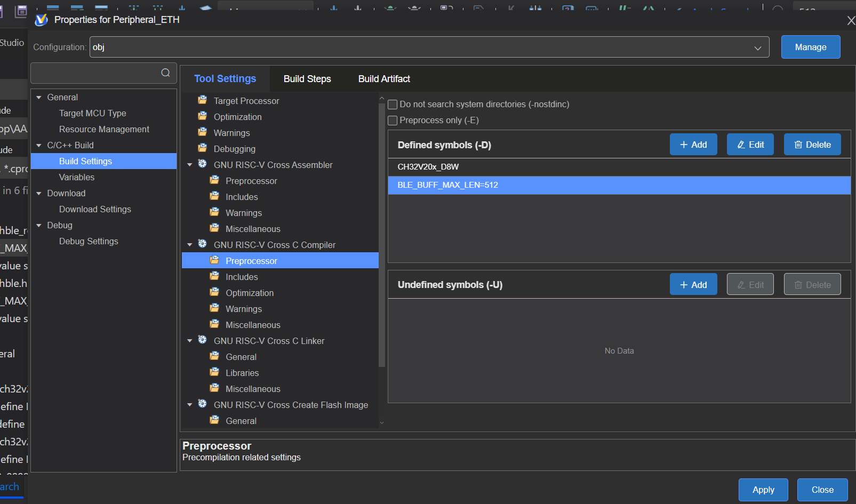Close the Properties for Peripheral_ETH dialog
Image resolution: width=856 pixels, height=504 pixels.
tap(851, 20)
